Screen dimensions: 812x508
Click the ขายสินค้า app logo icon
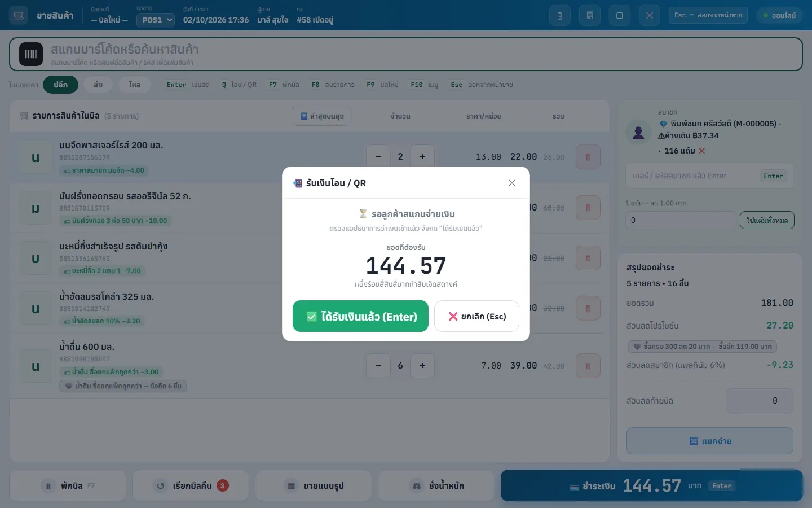(19, 15)
